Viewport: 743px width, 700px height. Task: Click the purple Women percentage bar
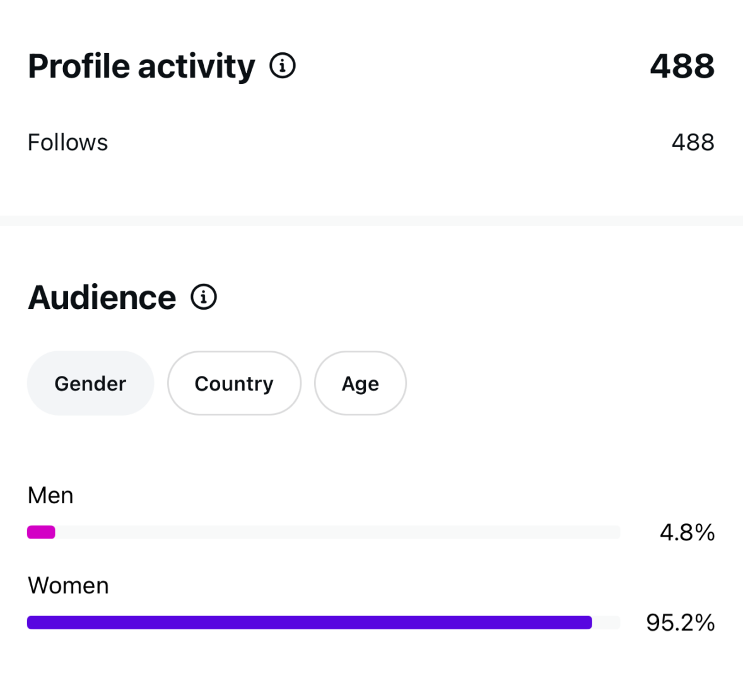tap(309, 623)
